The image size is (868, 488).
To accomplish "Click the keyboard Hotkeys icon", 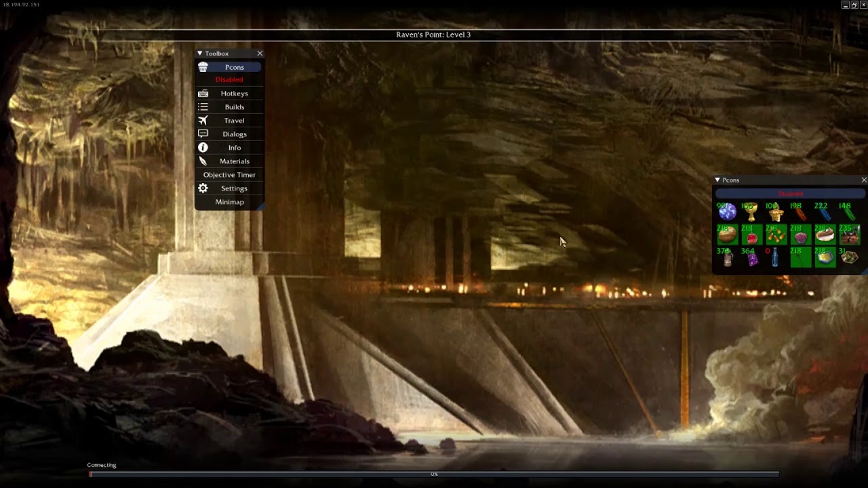I will pos(203,94).
